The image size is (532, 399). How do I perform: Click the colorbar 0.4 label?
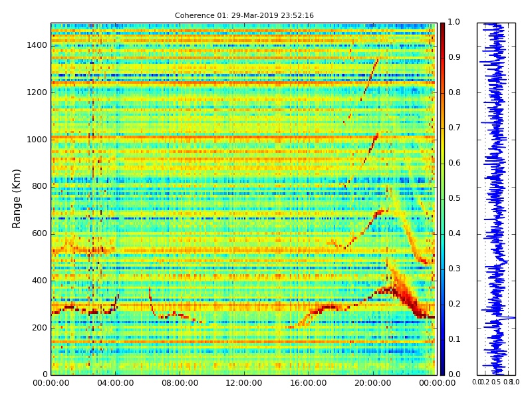click(x=454, y=233)
